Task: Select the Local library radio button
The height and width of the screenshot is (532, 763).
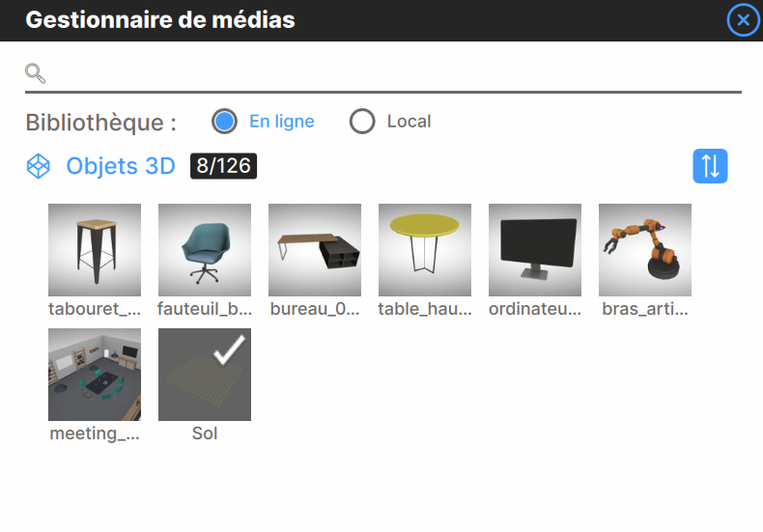Action: [362, 121]
